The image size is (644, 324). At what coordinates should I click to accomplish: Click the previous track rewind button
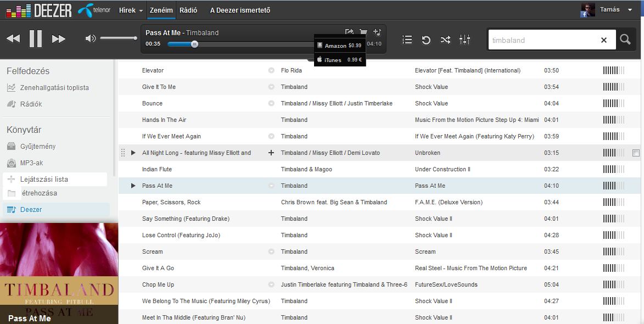pos(13,38)
